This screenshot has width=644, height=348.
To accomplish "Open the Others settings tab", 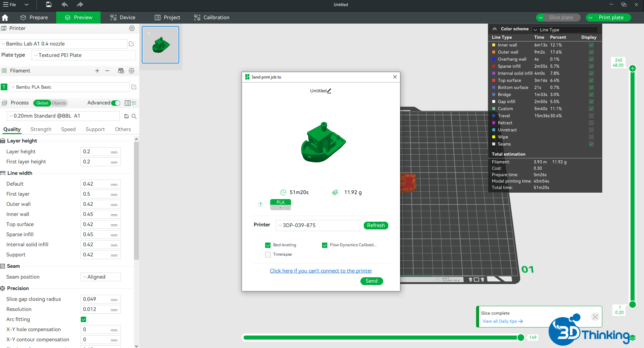I will [x=123, y=129].
